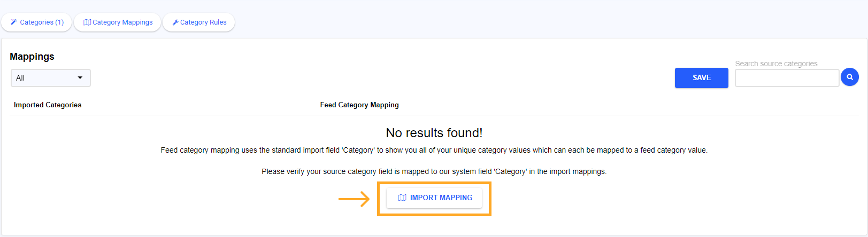The width and height of the screenshot is (868, 237).
Task: Click the wrench icon on Category Rules tab
Action: coord(175,22)
